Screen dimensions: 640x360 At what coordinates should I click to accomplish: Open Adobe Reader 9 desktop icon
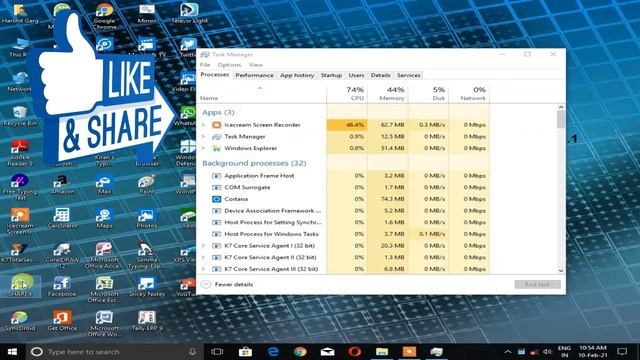(x=20, y=153)
